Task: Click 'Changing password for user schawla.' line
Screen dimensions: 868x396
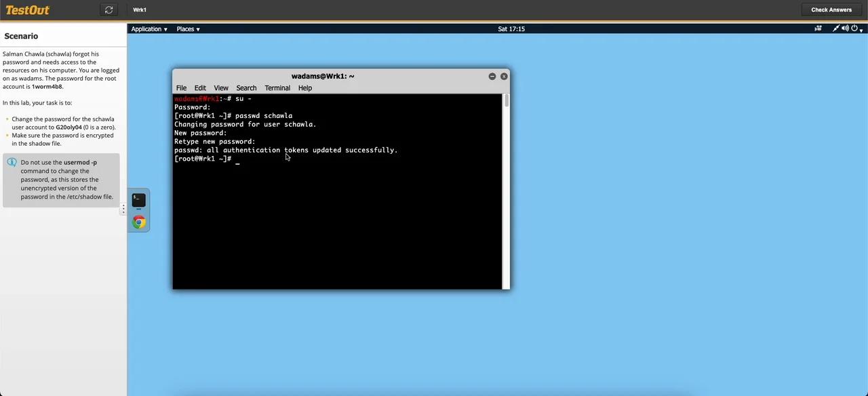Action: (245, 125)
